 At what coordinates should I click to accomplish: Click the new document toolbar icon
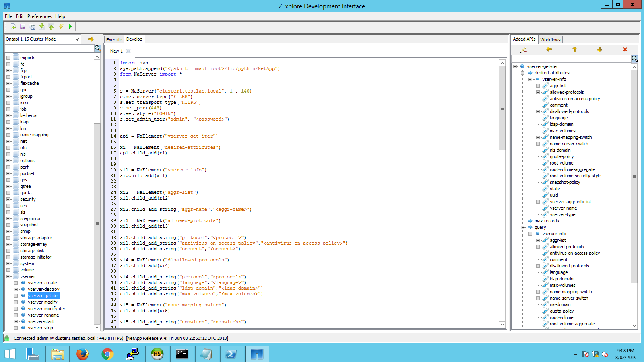point(13,27)
